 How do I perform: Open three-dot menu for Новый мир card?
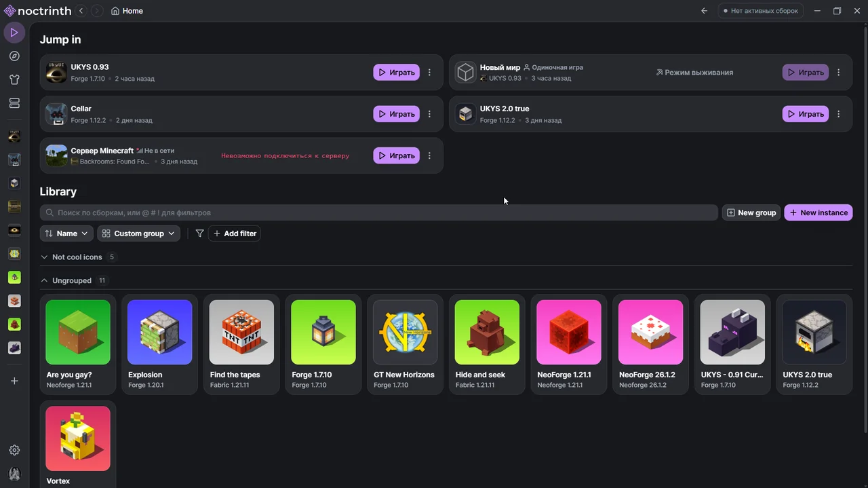(839, 73)
